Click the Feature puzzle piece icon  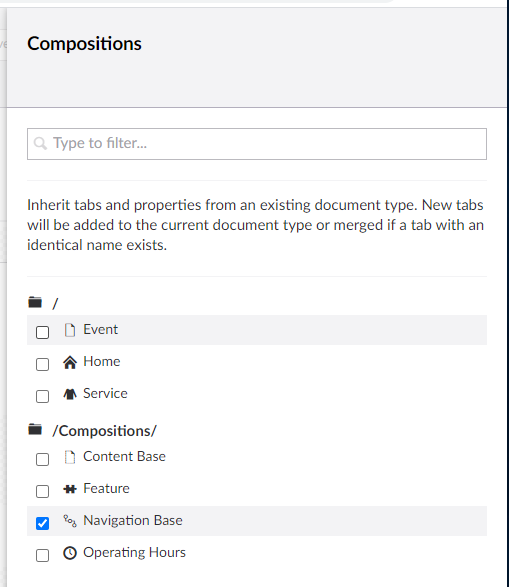[x=70, y=489]
